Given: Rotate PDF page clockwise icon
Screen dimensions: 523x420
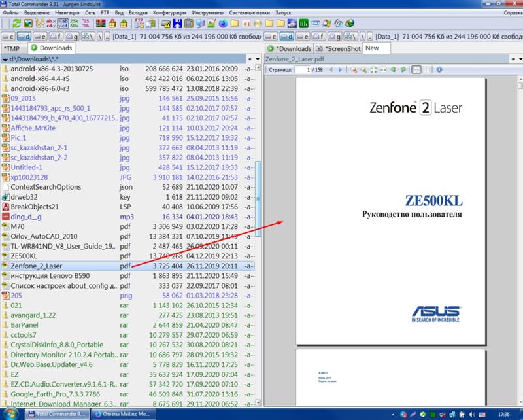Looking at the screenshot, I should coord(403,70).
